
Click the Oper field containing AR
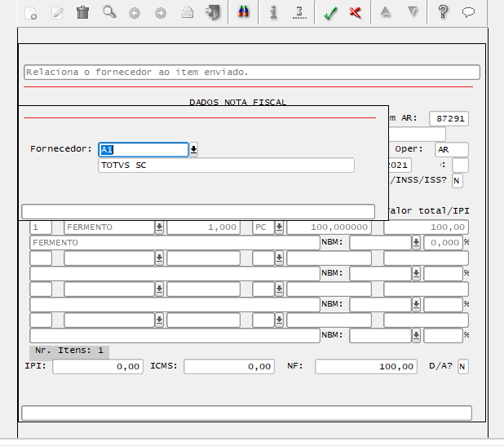pyautogui.click(x=452, y=150)
